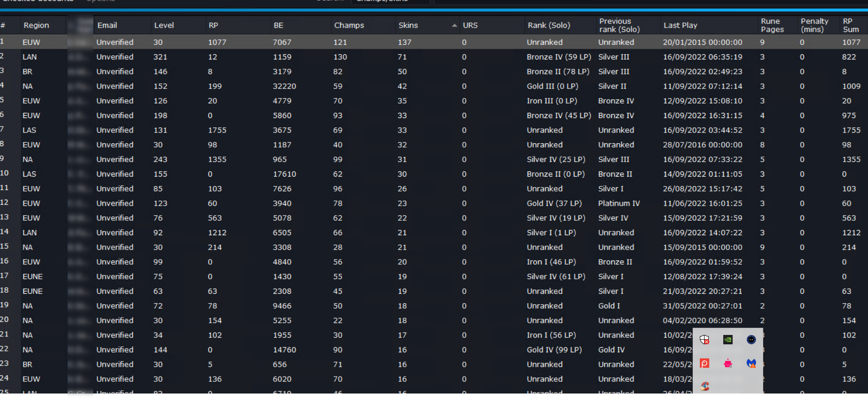This screenshot has width=868, height=401.
Task: Click rank cell Bronze II (78 LP)
Action: [557, 71]
